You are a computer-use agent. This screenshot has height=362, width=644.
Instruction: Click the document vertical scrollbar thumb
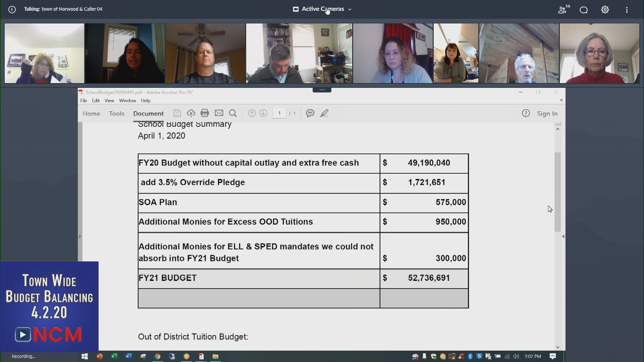(557, 192)
